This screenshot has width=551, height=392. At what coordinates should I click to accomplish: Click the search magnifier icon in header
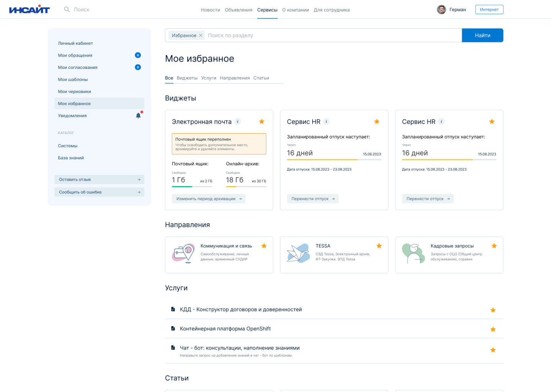point(67,10)
